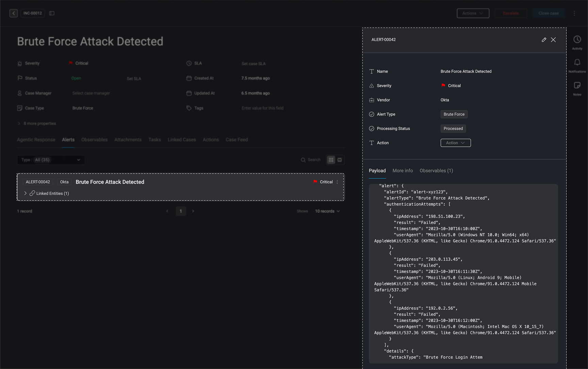
Task: Open the three-dot more options menu in header
Action: pos(574,13)
